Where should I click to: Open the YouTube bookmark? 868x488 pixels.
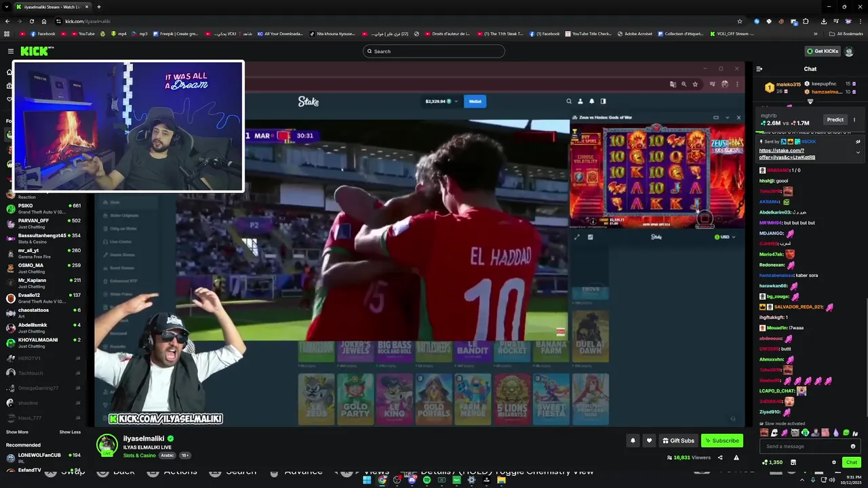click(x=82, y=34)
